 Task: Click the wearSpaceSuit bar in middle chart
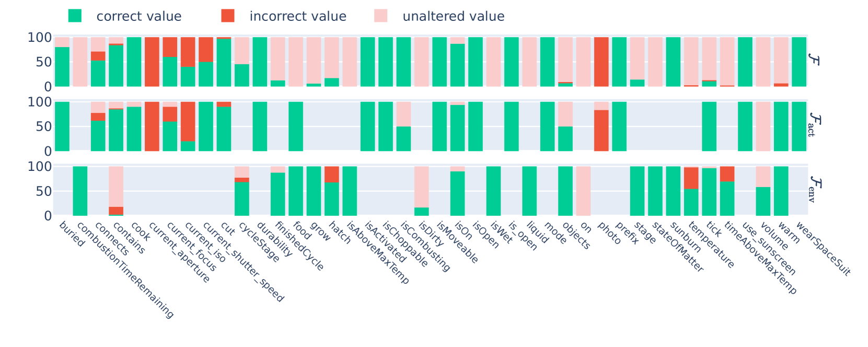point(799,126)
